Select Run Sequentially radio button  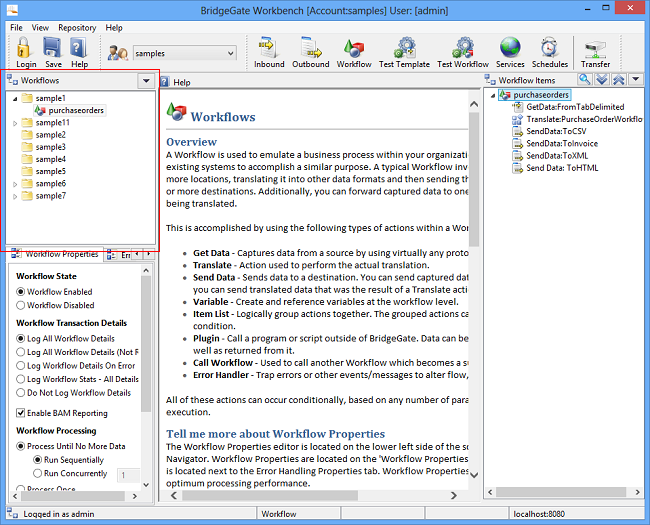pyautogui.click(x=37, y=460)
